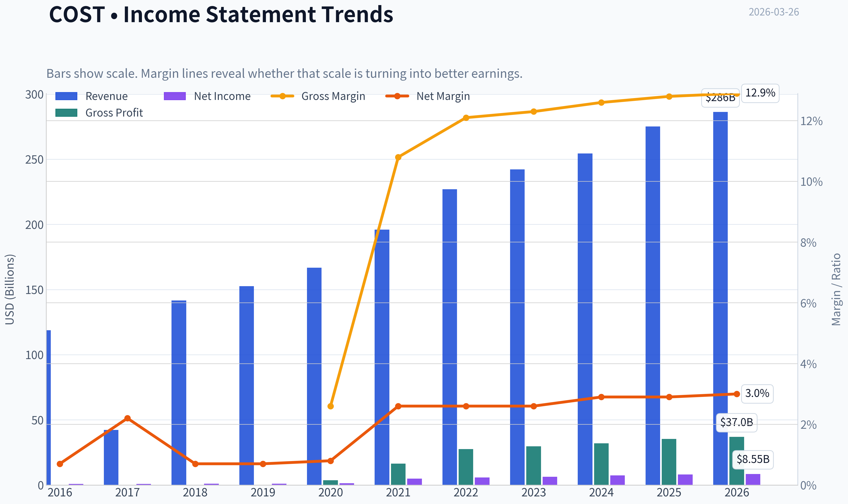
Task: Click the 2020 gross margin data point
Action: coord(331,406)
